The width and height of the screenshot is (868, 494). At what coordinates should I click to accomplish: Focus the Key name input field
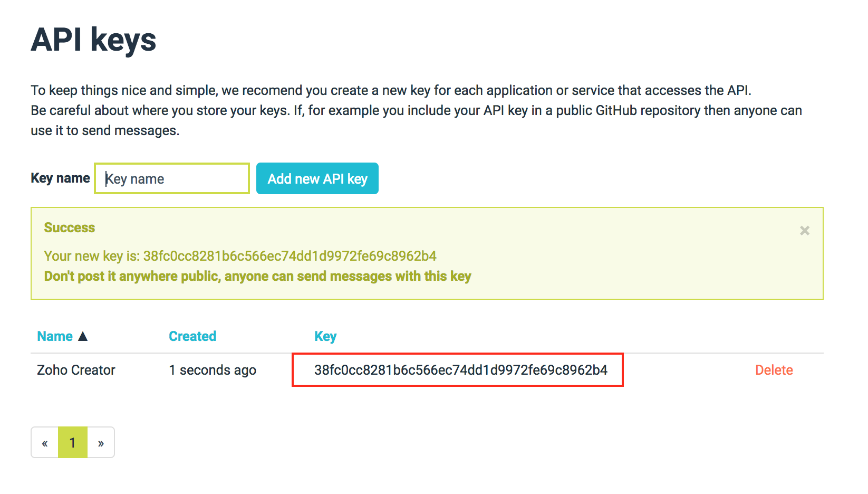point(172,179)
